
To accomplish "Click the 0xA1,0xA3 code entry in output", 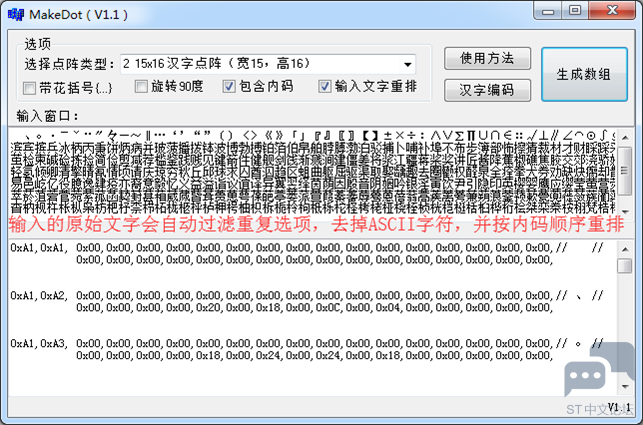I will pyautogui.click(x=39, y=343).
